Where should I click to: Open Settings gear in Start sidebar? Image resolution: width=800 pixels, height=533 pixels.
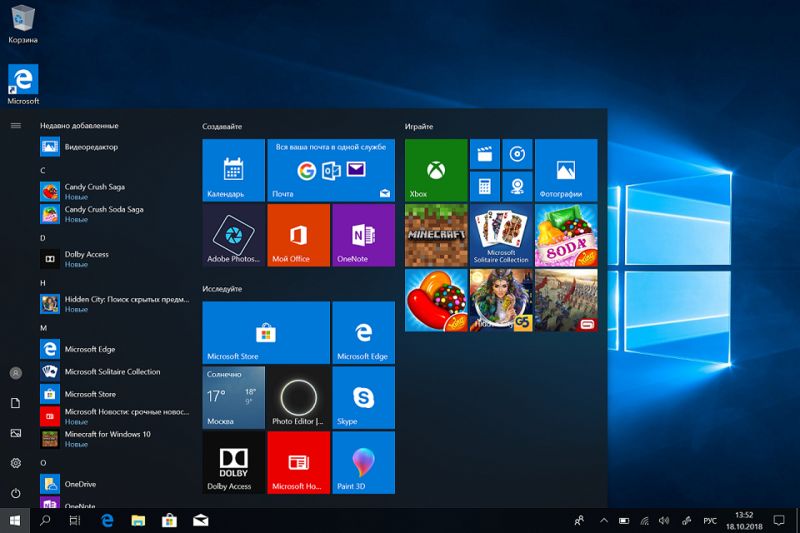click(16, 463)
